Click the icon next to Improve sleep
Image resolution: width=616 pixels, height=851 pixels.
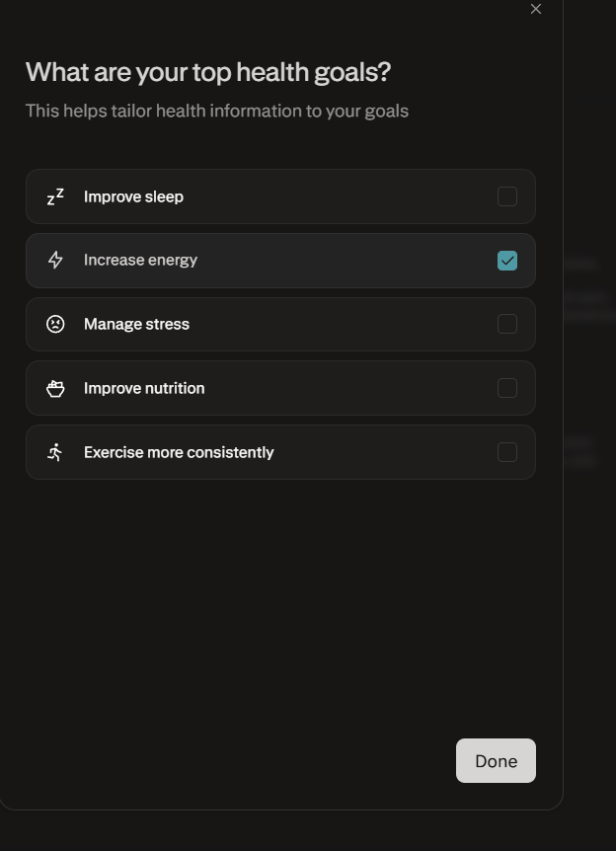(x=55, y=196)
